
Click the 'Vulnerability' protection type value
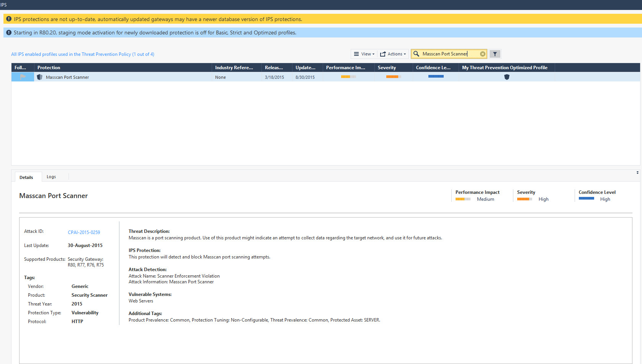click(85, 313)
